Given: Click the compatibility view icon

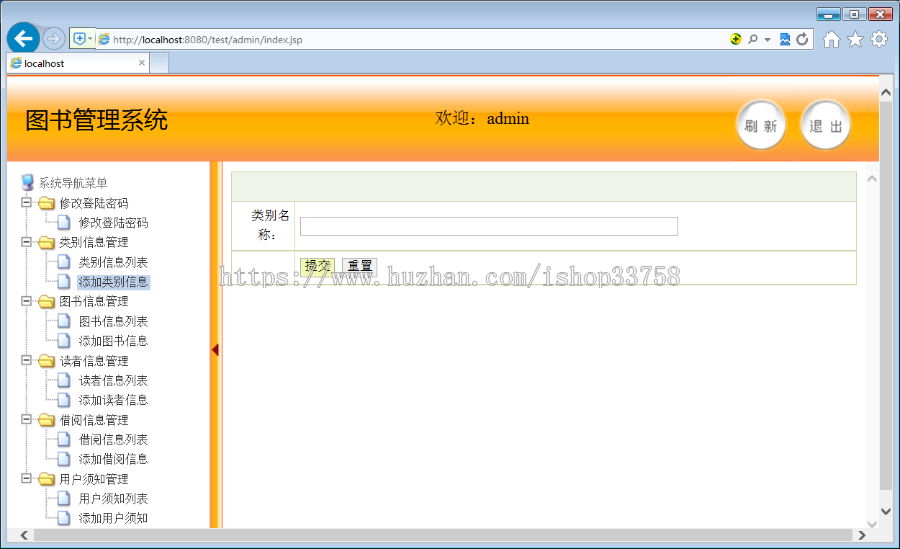Looking at the screenshot, I should coord(785,39).
